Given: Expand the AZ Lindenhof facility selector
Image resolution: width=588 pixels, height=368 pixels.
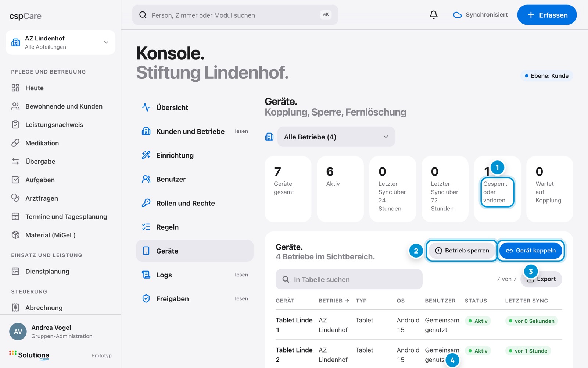Looking at the screenshot, I should click(61, 42).
